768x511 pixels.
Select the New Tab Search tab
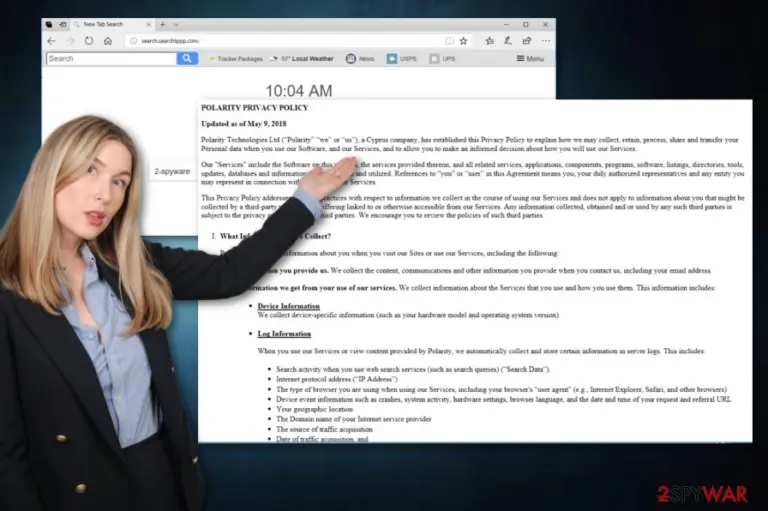[x=112, y=24]
